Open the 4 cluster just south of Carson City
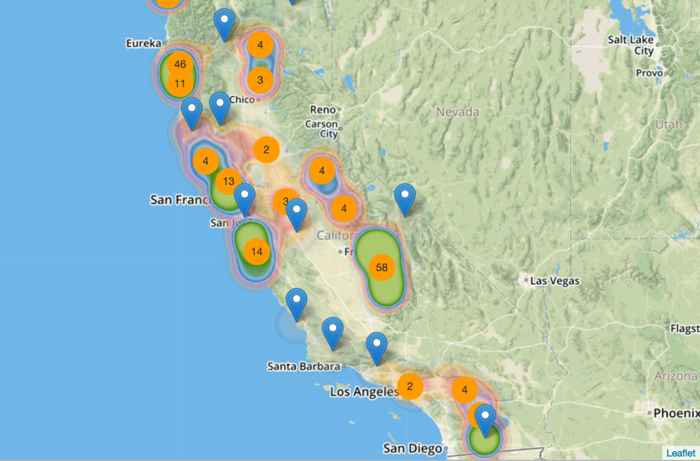The width and height of the screenshot is (700, 461). pos(322,171)
